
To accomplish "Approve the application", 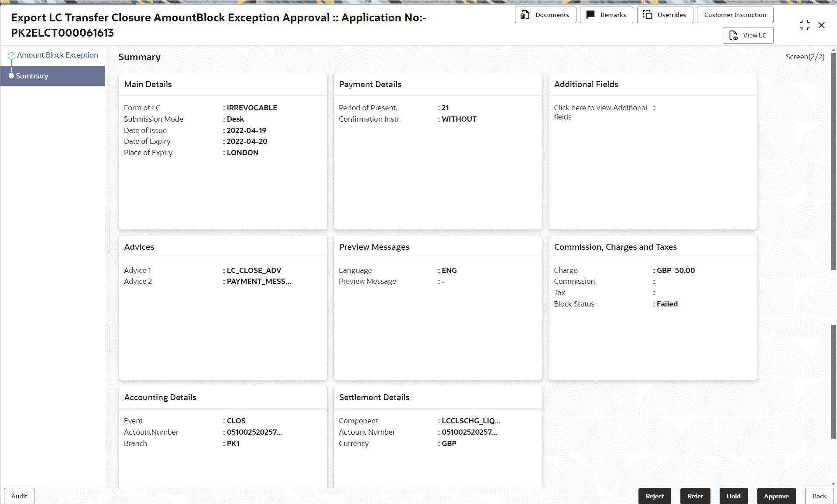I will coord(776,496).
